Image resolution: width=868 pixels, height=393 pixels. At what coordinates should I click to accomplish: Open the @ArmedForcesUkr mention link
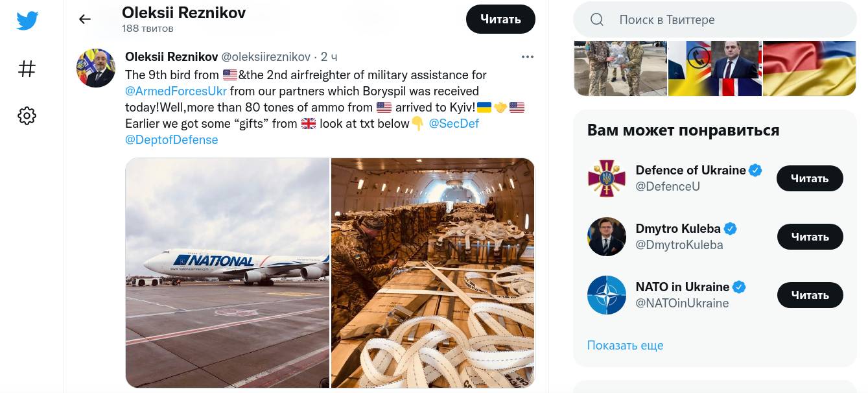click(x=176, y=91)
